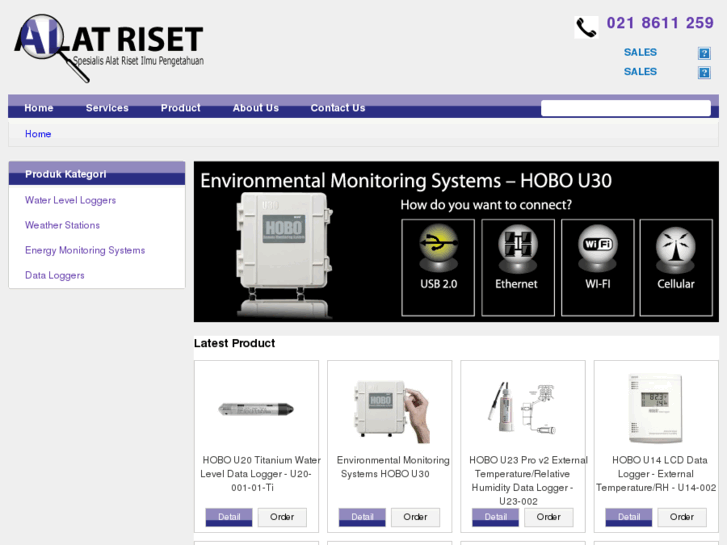Select the Cellular antenna icon
The image size is (727, 545).
tap(676, 249)
